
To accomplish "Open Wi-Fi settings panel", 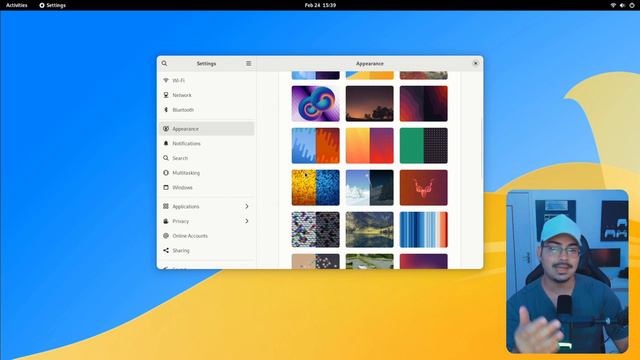I will coord(207,80).
